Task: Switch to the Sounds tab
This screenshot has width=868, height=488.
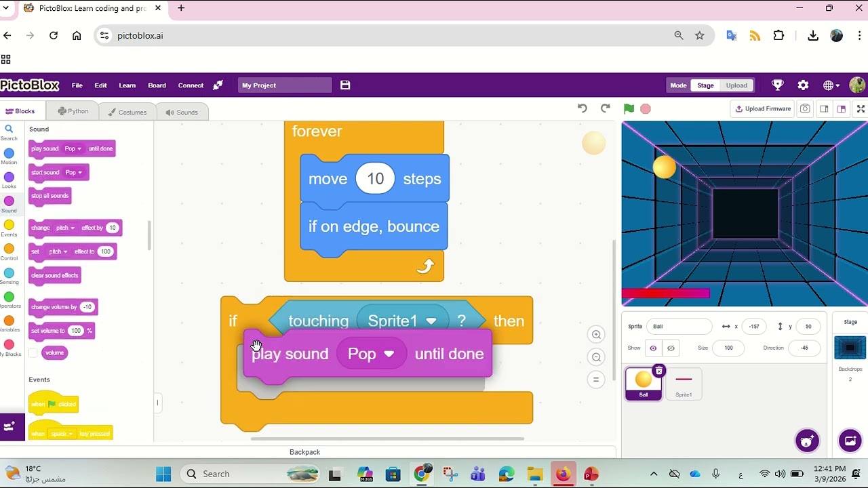Action: 182,112
